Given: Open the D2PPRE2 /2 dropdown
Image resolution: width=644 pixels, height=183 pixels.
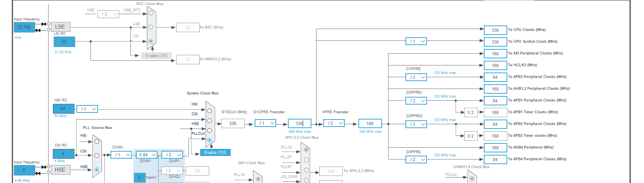Looking at the screenshot, I should (416, 124).
